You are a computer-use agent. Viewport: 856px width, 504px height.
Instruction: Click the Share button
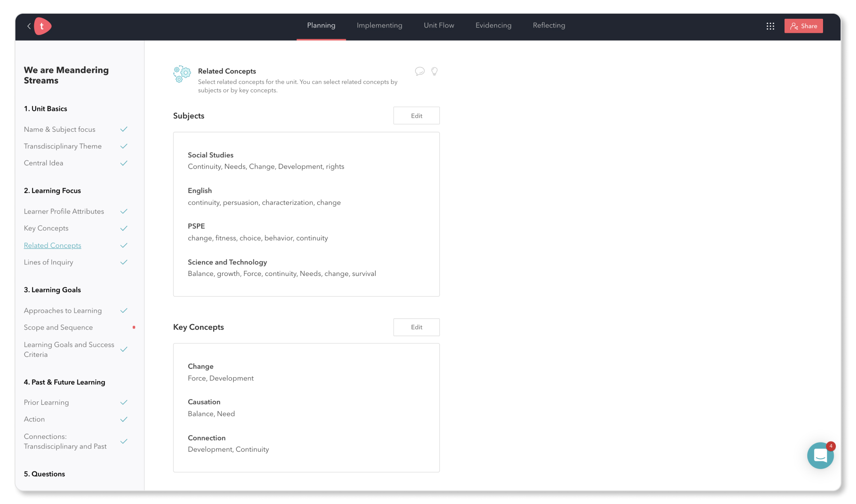click(x=803, y=26)
